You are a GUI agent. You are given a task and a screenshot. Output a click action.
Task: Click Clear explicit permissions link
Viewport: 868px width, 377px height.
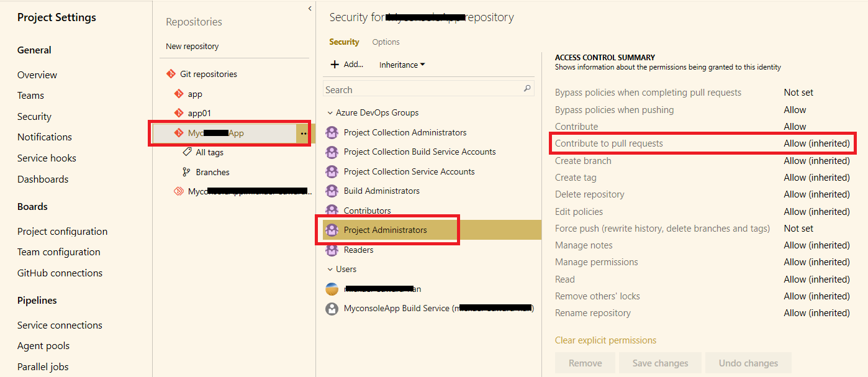point(605,340)
